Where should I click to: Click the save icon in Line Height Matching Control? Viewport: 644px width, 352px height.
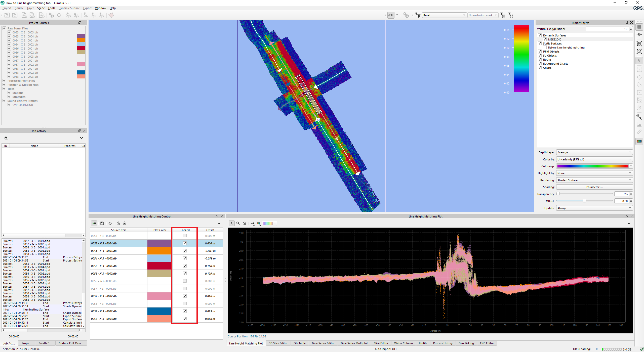[102, 223]
